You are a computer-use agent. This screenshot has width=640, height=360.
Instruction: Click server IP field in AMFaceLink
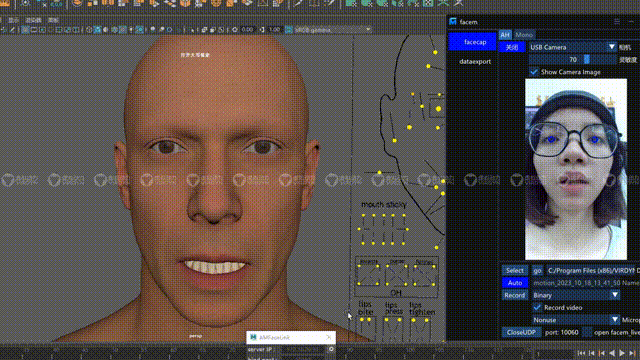tap(302, 350)
